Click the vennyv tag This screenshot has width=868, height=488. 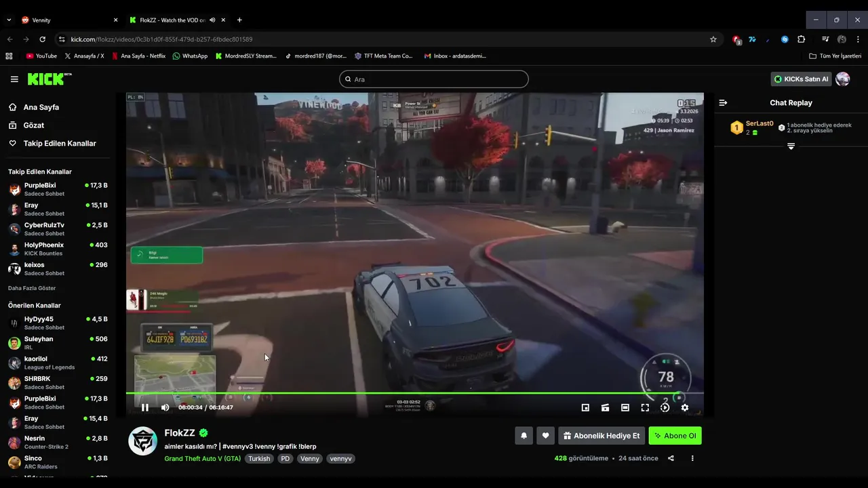coord(340,459)
